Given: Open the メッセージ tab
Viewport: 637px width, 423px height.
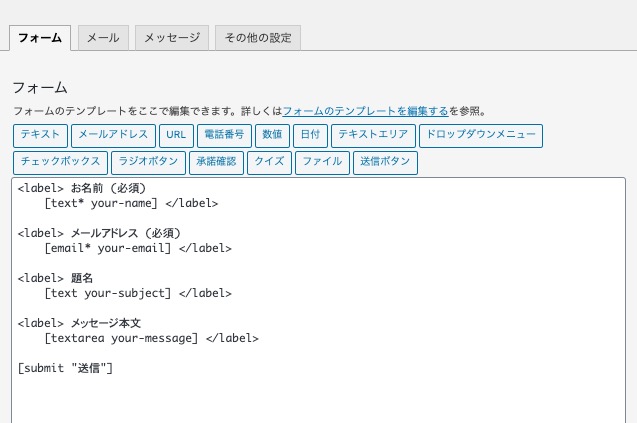Looking at the screenshot, I should [172, 38].
